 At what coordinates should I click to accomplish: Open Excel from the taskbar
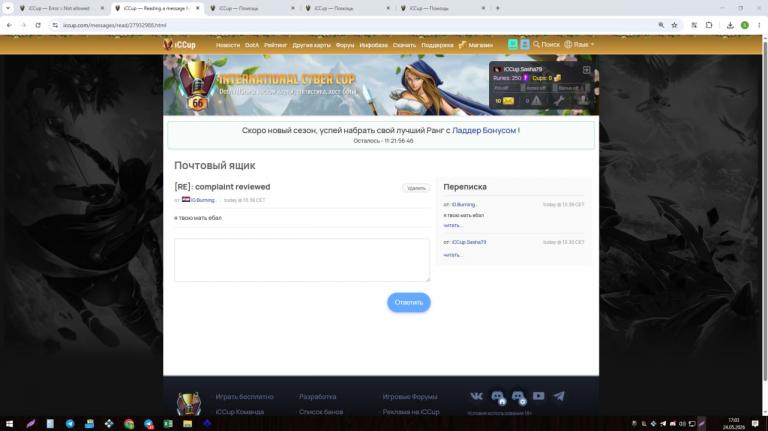pos(168,424)
